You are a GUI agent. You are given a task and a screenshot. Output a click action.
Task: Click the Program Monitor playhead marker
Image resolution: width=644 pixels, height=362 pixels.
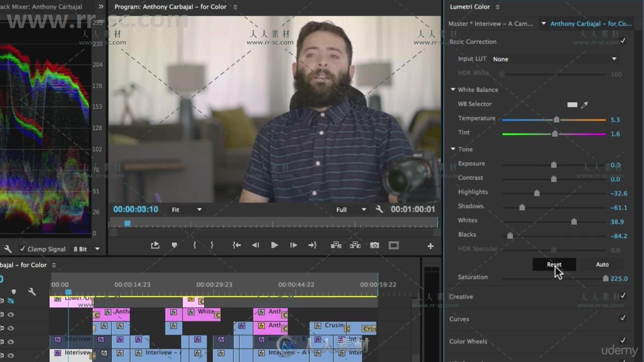pyautogui.click(x=127, y=223)
